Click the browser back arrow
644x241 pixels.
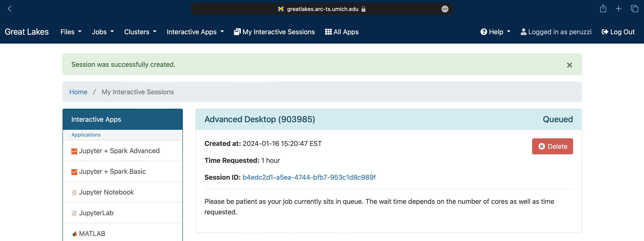click(x=10, y=9)
